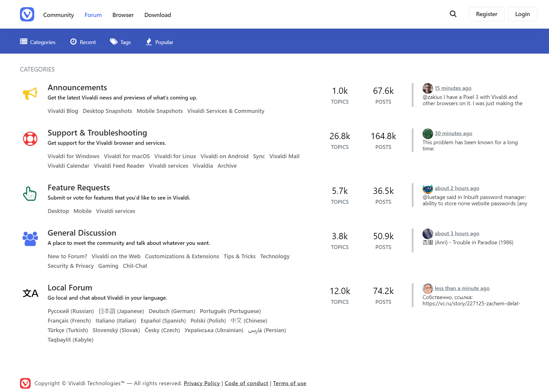Open Customizations & Extensions subcategory
This screenshot has width=549, height=392.
[182, 256]
